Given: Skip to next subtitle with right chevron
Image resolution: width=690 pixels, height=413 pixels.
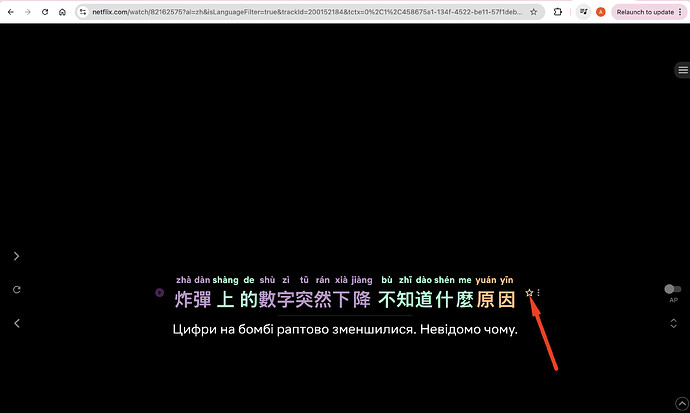Looking at the screenshot, I should point(16,256).
